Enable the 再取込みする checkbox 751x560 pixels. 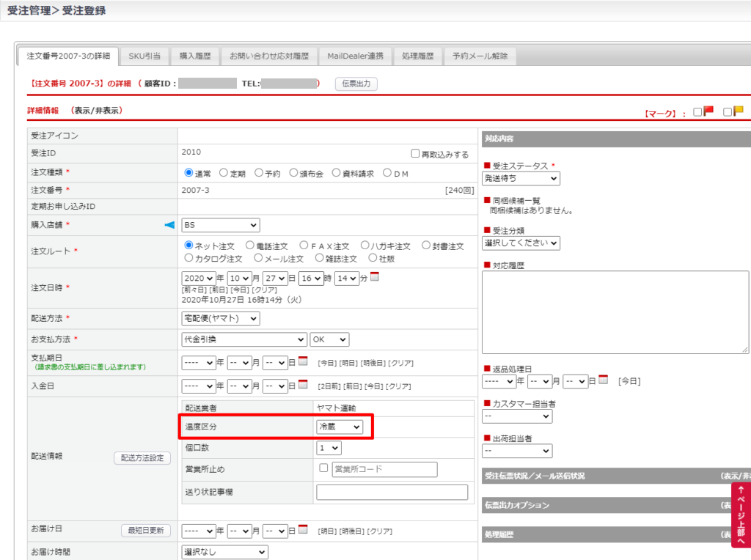pos(416,154)
